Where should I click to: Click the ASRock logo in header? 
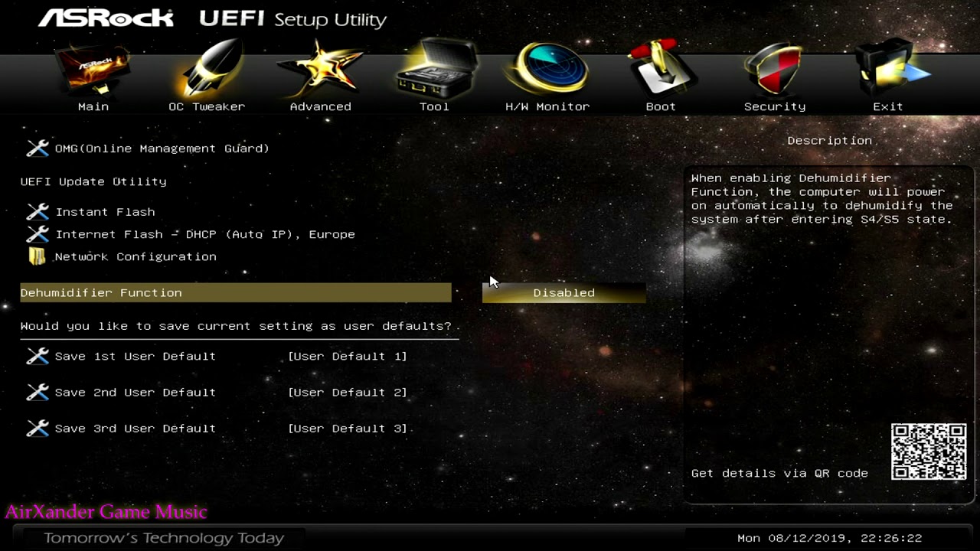(x=106, y=18)
